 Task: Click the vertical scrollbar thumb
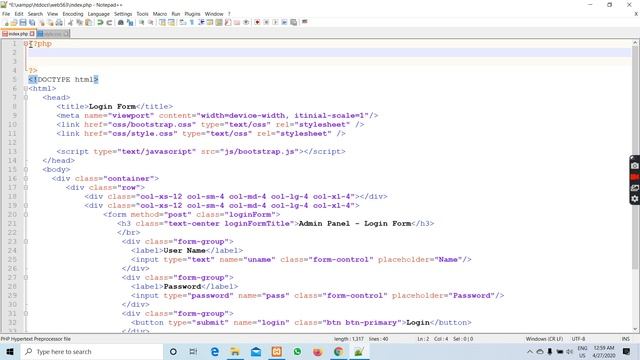(635, 159)
